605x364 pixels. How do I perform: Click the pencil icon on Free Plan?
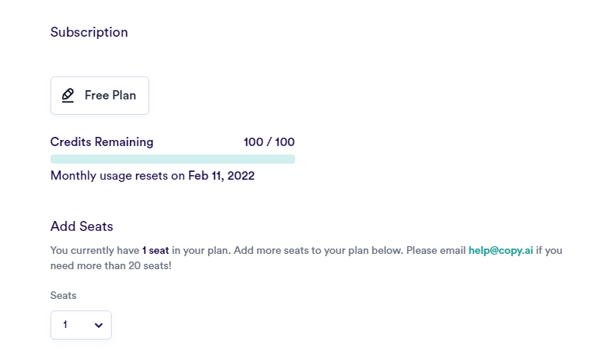click(68, 96)
